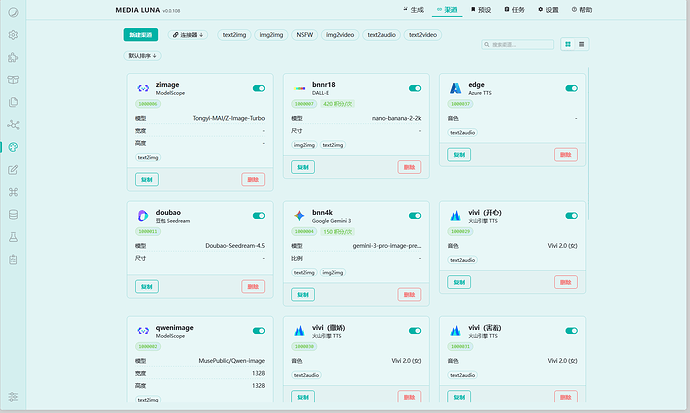Screen dimensions: 690x413
Task: Open the 连接器 dropdown
Action: click(188, 35)
